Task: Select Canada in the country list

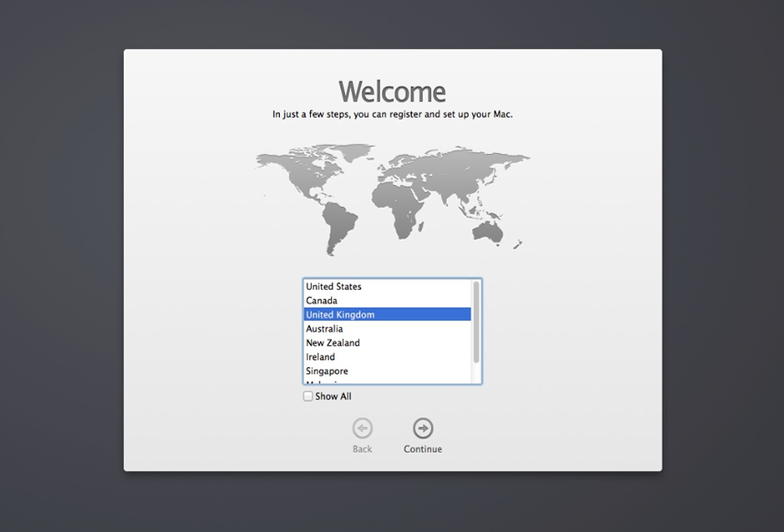Action: 387,301
